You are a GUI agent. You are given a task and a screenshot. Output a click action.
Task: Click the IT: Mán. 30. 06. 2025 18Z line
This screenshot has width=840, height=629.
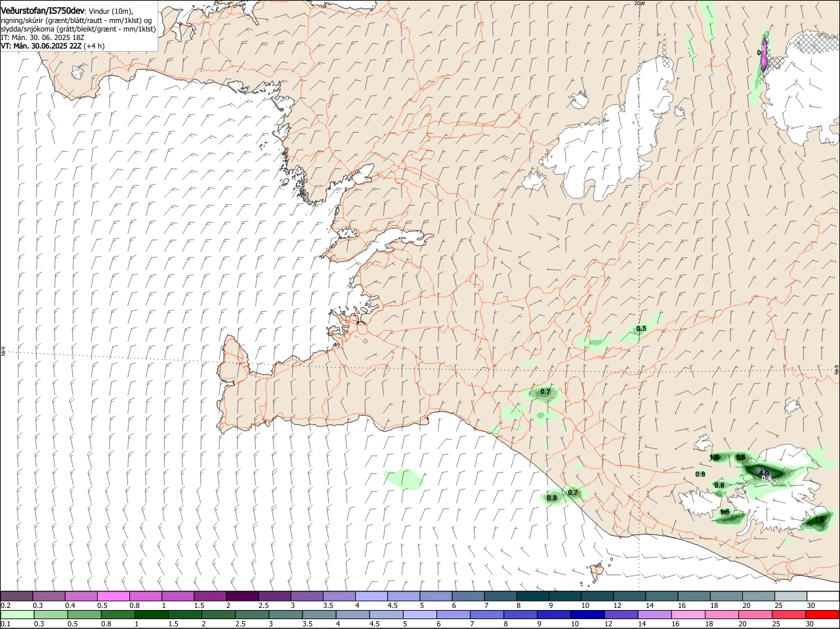click(x=43, y=37)
